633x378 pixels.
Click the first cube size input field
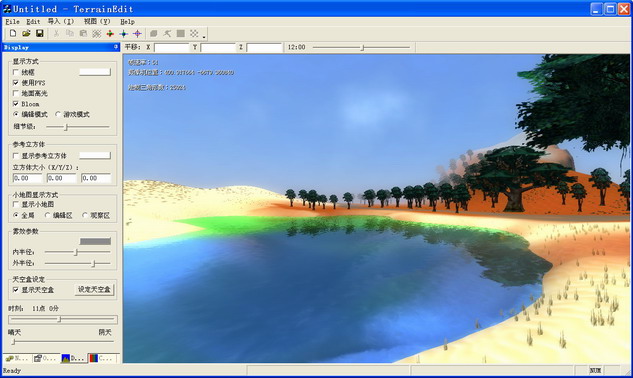click(x=27, y=178)
